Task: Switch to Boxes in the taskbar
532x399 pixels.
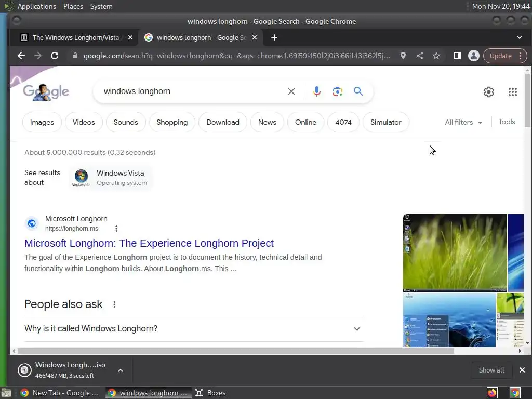Action: point(210,393)
